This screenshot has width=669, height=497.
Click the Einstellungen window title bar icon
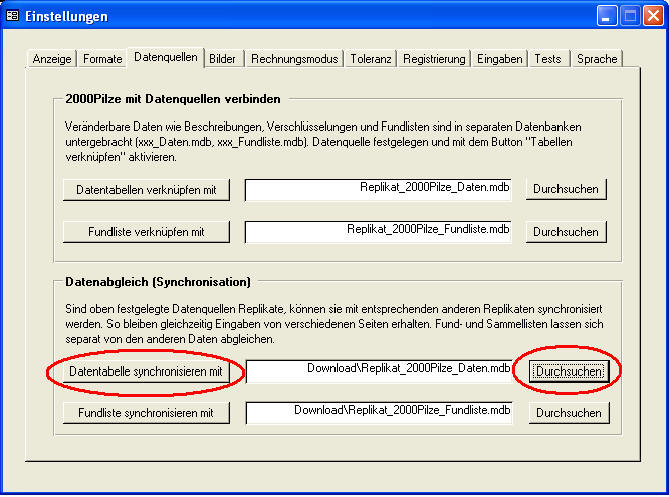click(x=13, y=16)
